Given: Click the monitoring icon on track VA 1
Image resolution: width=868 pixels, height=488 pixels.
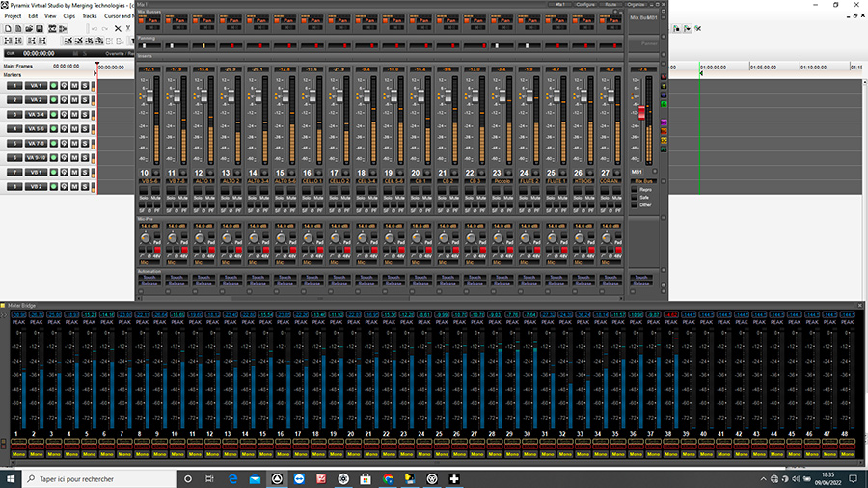Looking at the screenshot, I should pos(65,86).
